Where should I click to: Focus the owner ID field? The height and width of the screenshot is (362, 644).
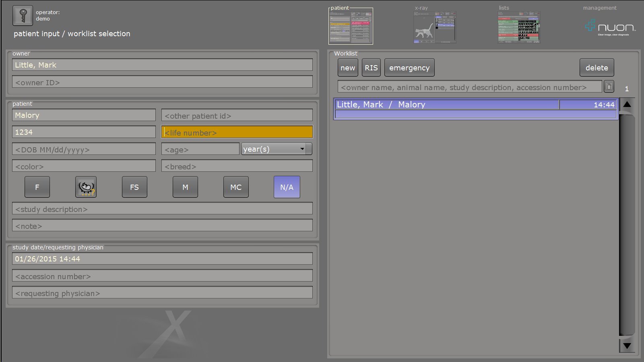tap(162, 82)
